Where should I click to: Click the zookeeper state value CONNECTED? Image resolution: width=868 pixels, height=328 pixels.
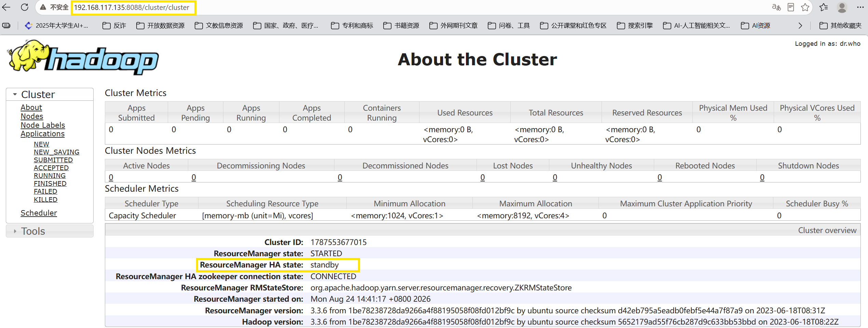[333, 276]
